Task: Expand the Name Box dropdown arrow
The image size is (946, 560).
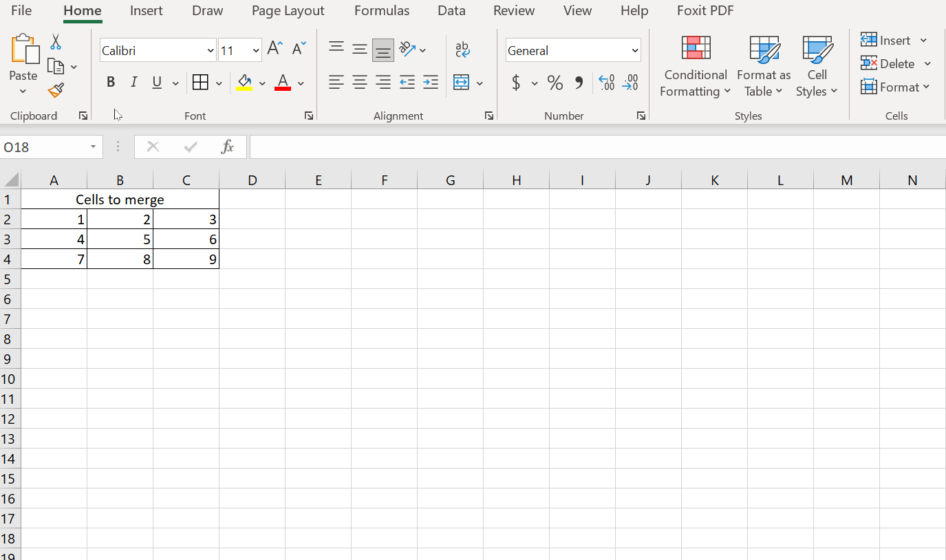Action: [93, 147]
